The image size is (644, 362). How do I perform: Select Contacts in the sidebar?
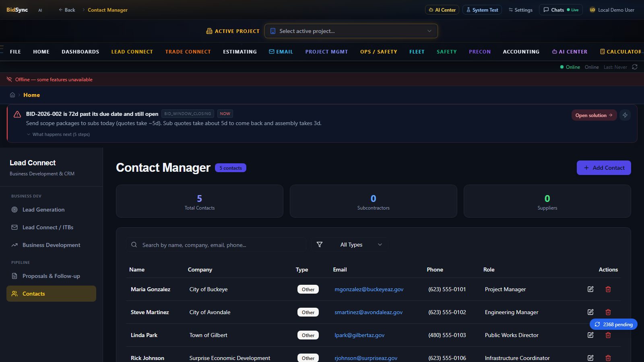(x=52, y=294)
